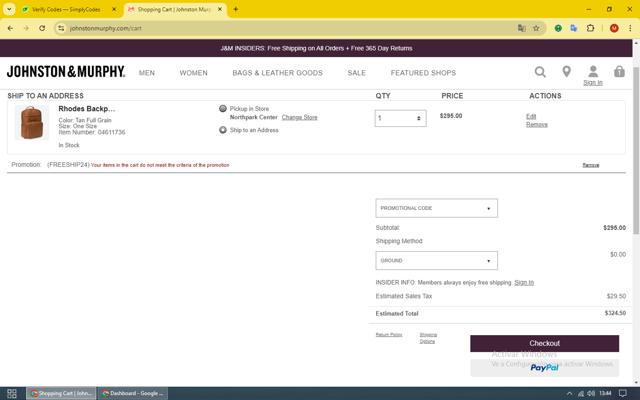Open the Featured Shops menu
The image size is (640, 400).
click(x=423, y=73)
